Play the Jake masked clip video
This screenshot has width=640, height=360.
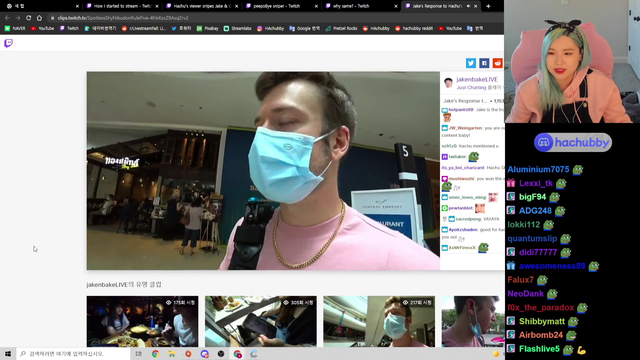pyautogui.click(x=263, y=171)
